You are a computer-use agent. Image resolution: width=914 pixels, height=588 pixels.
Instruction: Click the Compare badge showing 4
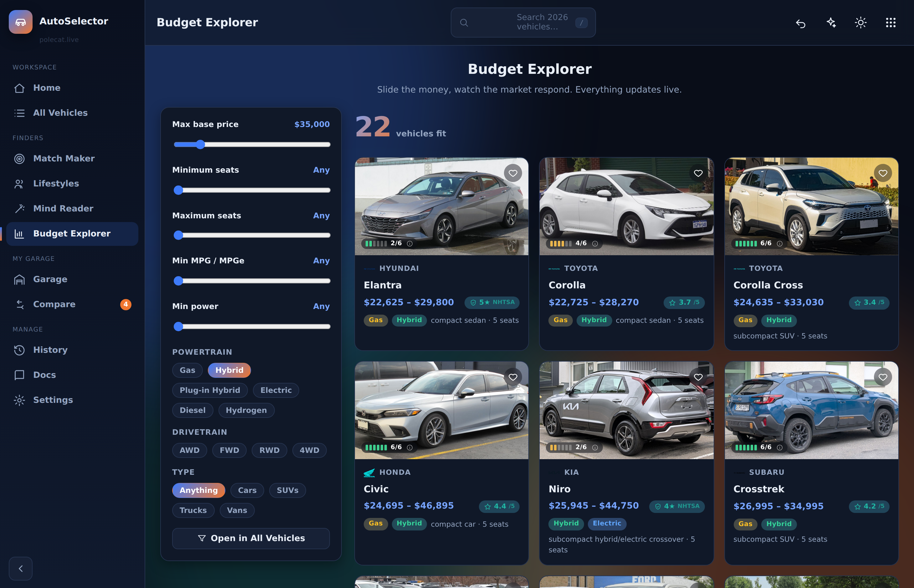(126, 304)
